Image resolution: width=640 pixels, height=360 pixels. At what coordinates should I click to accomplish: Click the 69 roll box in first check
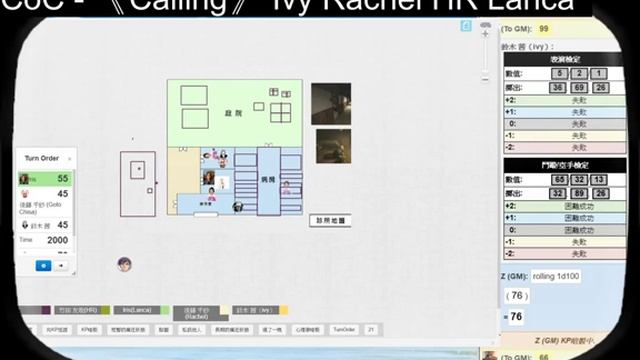click(579, 87)
